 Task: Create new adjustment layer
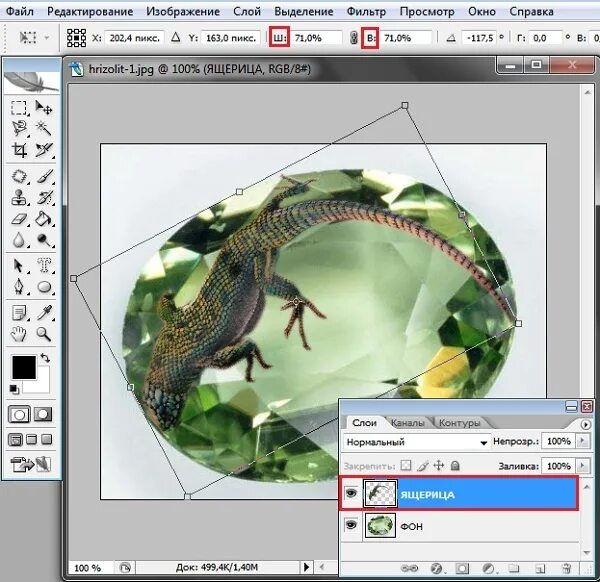click(488, 568)
